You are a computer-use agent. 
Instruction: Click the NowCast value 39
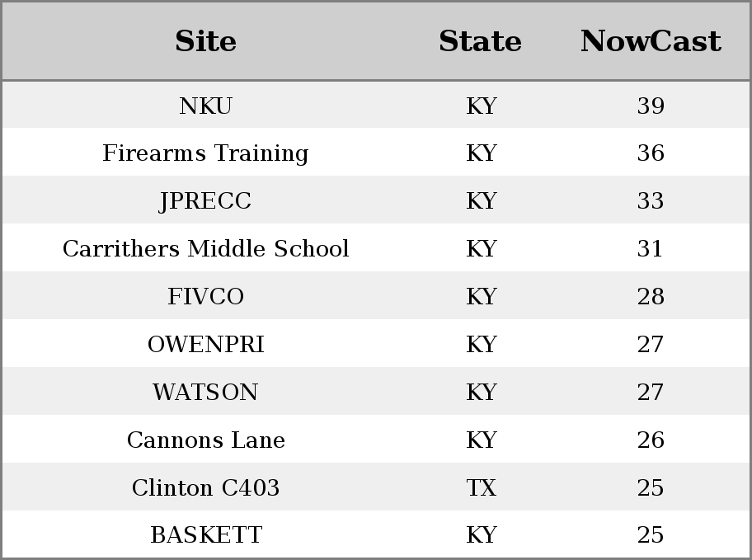pos(651,106)
